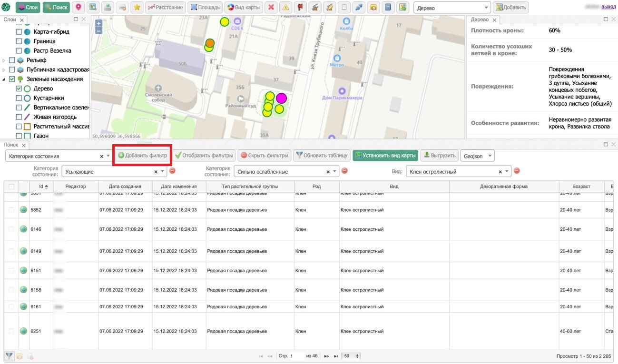
Task: Sort by Id column header
Action: click(x=41, y=187)
